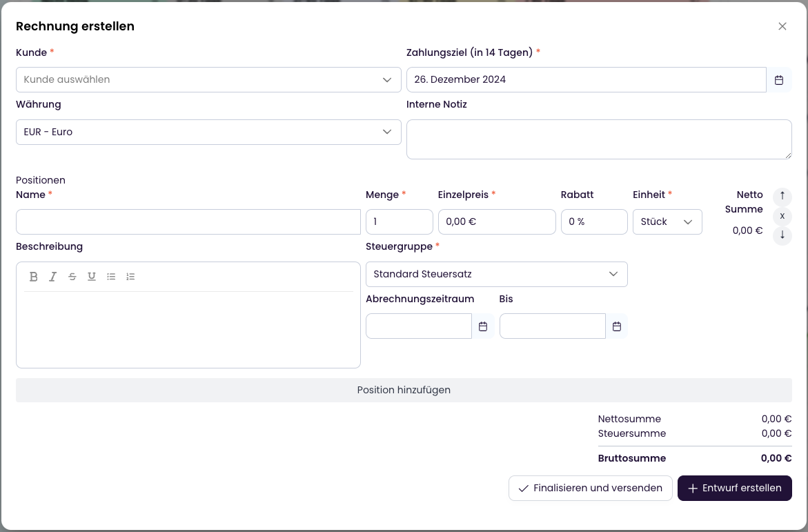The image size is (808, 532).
Task: Click Entwurf erstellen button
Action: pos(735,488)
